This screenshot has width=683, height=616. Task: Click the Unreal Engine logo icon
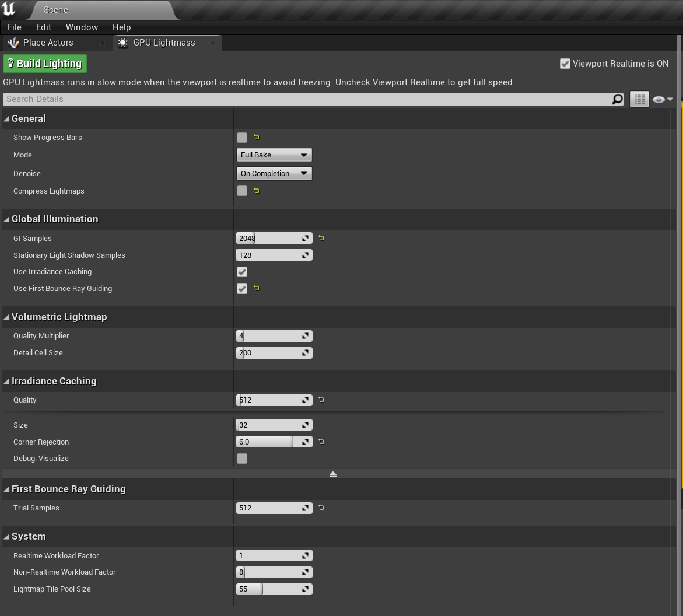9,9
